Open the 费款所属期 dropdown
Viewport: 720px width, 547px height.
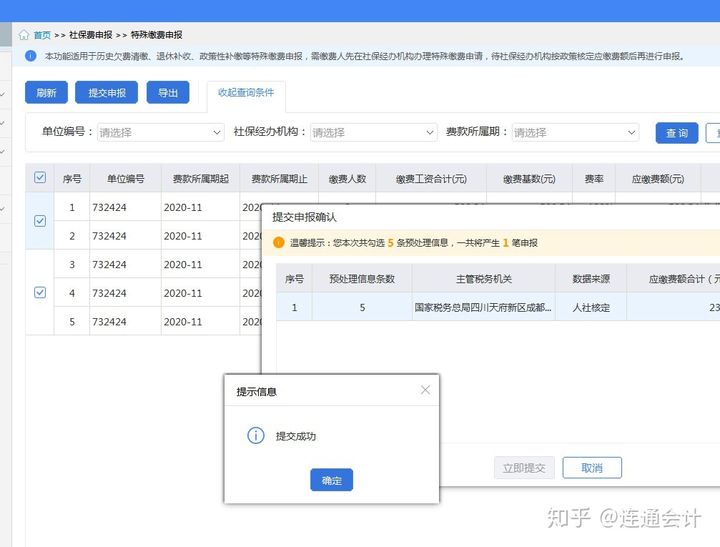pos(575,133)
